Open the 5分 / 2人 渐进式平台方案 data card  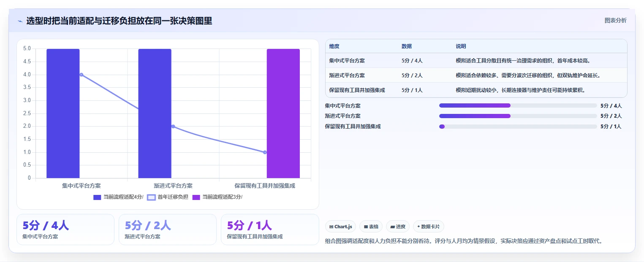tap(168, 230)
